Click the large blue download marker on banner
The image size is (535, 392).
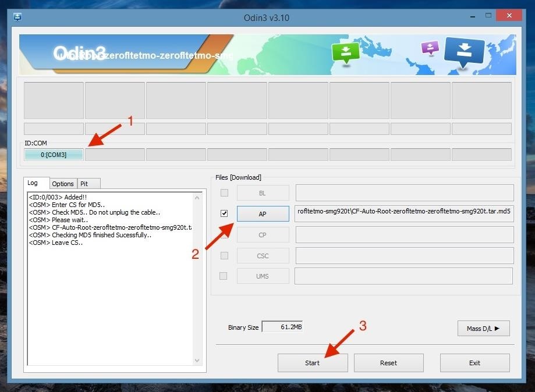click(464, 52)
